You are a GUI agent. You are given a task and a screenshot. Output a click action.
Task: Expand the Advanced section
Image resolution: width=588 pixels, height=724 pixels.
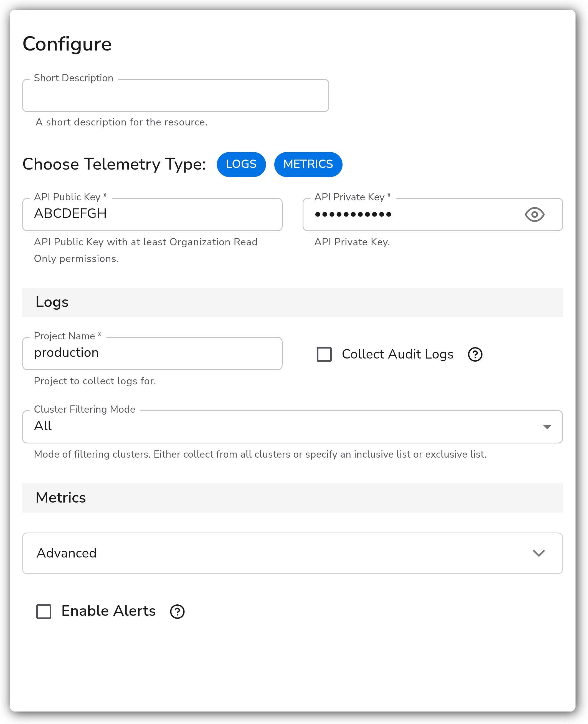click(293, 553)
